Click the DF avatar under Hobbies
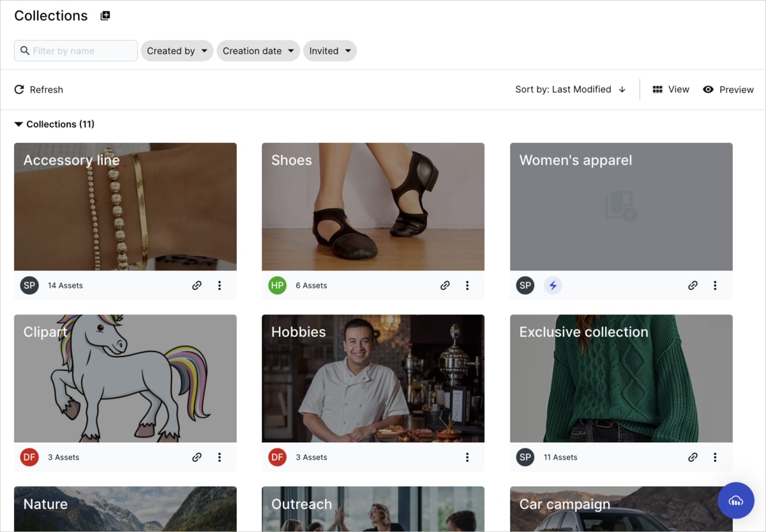Viewport: 766px width, 532px height. (277, 457)
